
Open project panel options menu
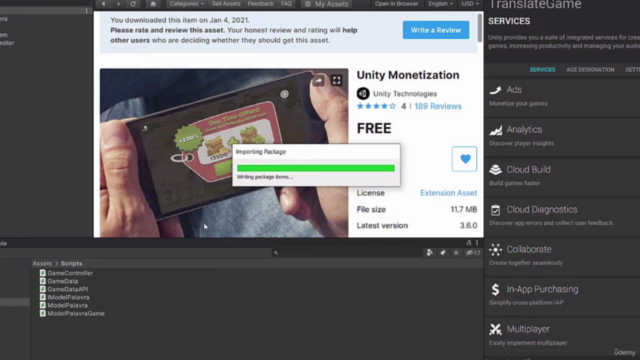point(477,243)
